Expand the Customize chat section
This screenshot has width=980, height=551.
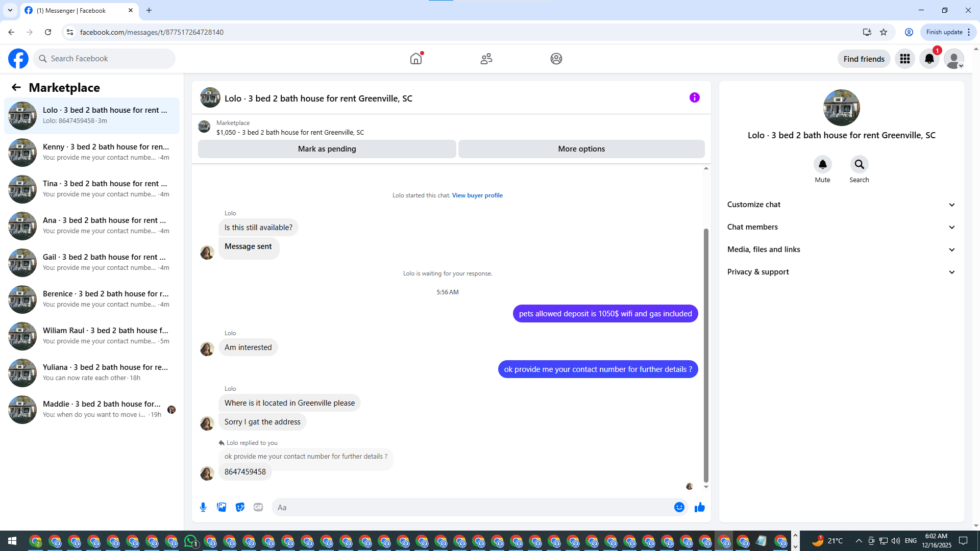[841, 205]
